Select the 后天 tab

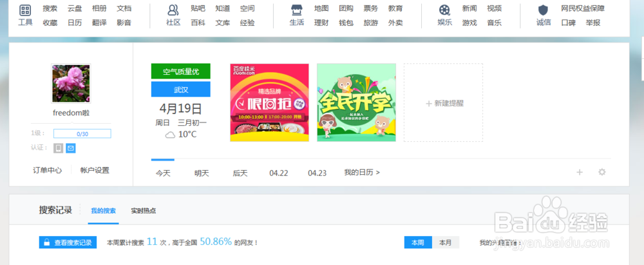[x=240, y=173]
